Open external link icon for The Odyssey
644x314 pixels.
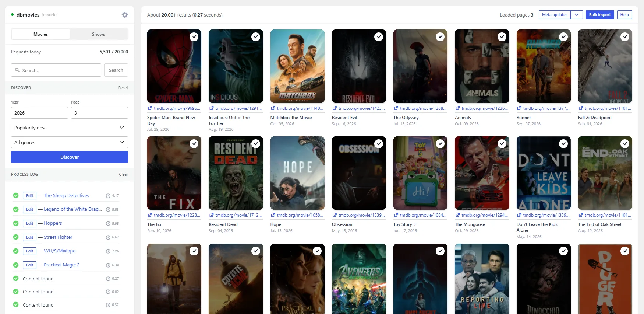point(396,108)
